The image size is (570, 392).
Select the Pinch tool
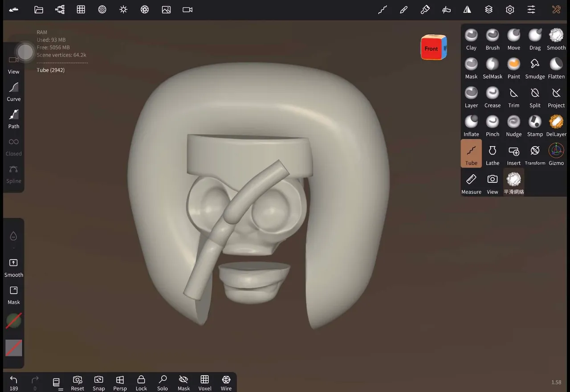pyautogui.click(x=493, y=126)
